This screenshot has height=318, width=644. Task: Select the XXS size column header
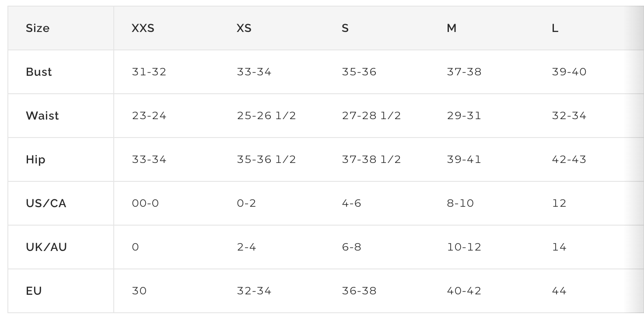pyautogui.click(x=143, y=28)
